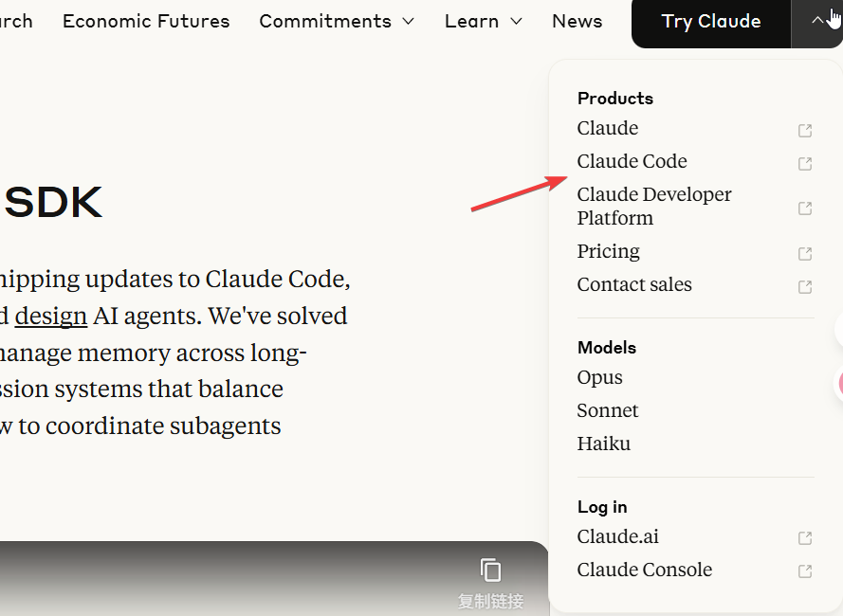Follow the underlined design link

51,316
